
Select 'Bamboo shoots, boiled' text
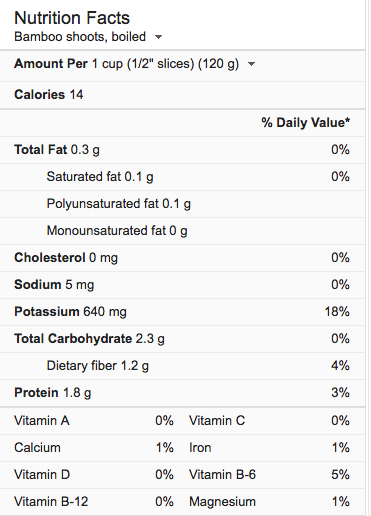(80, 37)
